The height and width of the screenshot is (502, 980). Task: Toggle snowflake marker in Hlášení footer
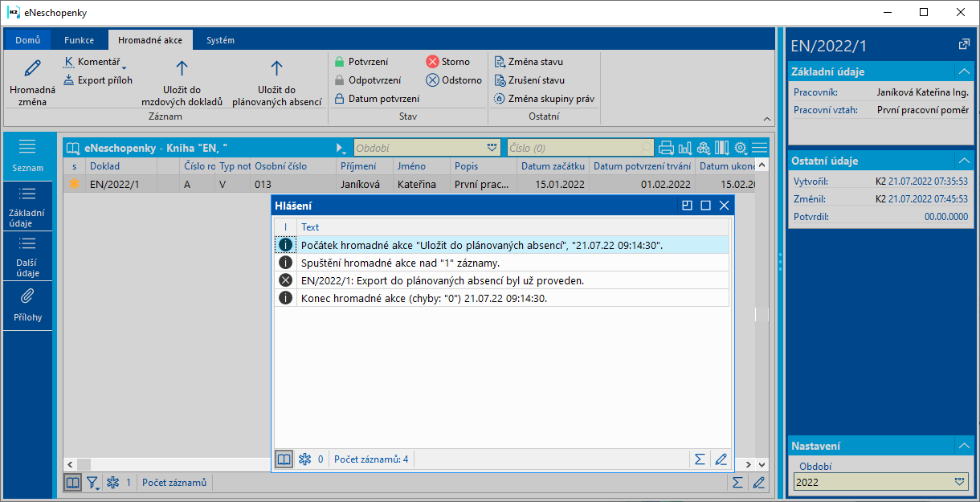(304, 459)
